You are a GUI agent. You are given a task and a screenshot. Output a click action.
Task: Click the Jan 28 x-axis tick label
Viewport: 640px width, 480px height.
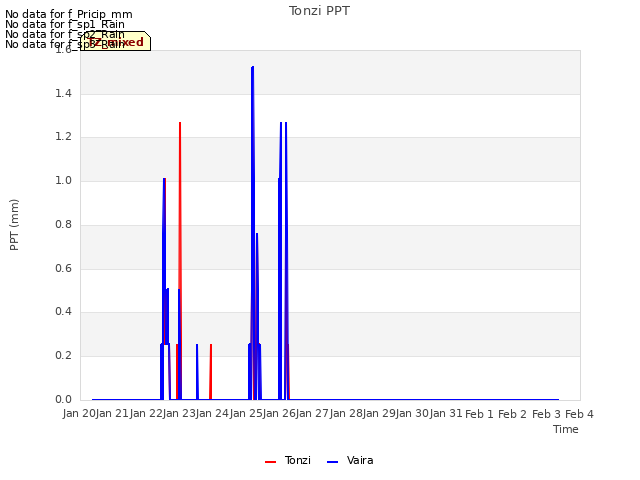347,414
